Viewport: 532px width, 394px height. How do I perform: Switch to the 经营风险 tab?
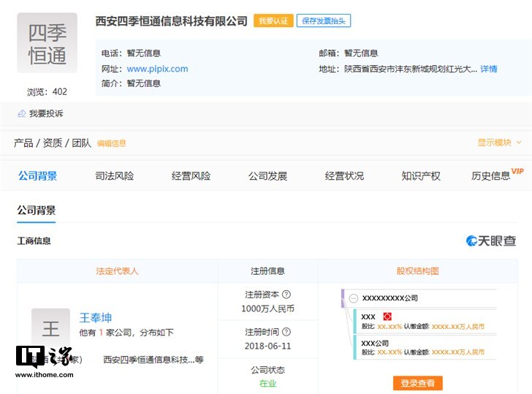tap(191, 175)
